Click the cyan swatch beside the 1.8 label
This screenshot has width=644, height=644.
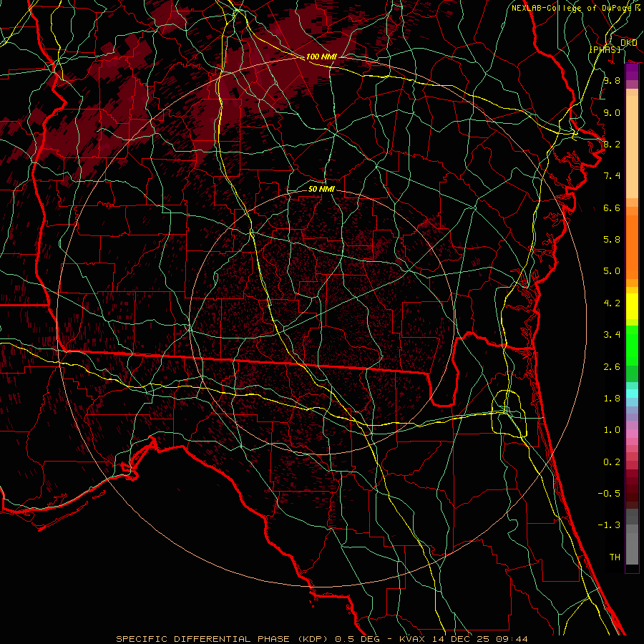coord(632,393)
